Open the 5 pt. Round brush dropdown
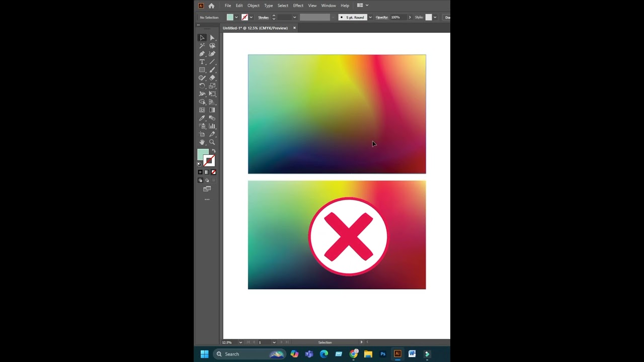The image size is (644, 362). 370,18
